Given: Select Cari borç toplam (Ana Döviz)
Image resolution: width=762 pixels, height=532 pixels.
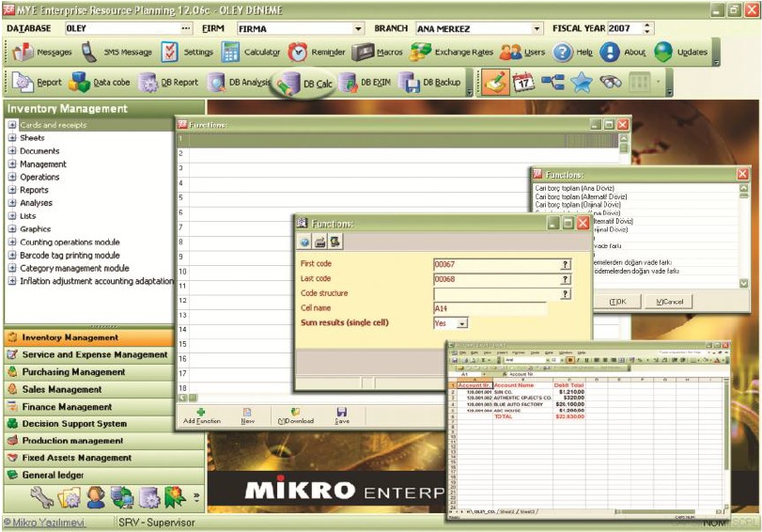Looking at the screenshot, I should click(x=574, y=188).
